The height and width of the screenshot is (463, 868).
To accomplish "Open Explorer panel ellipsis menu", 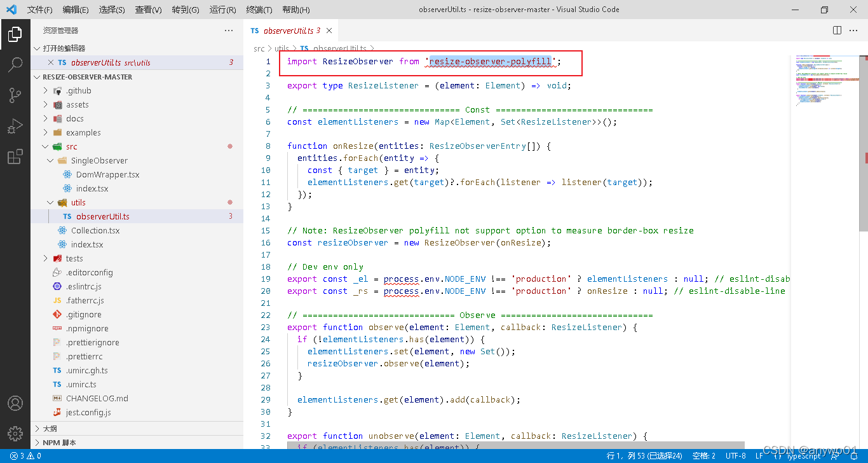I will pos(229,31).
